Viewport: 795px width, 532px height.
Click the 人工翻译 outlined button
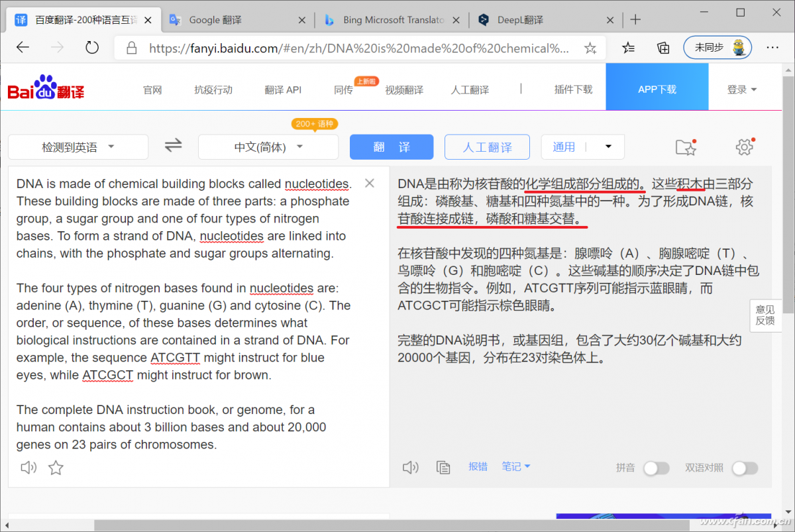(x=487, y=147)
